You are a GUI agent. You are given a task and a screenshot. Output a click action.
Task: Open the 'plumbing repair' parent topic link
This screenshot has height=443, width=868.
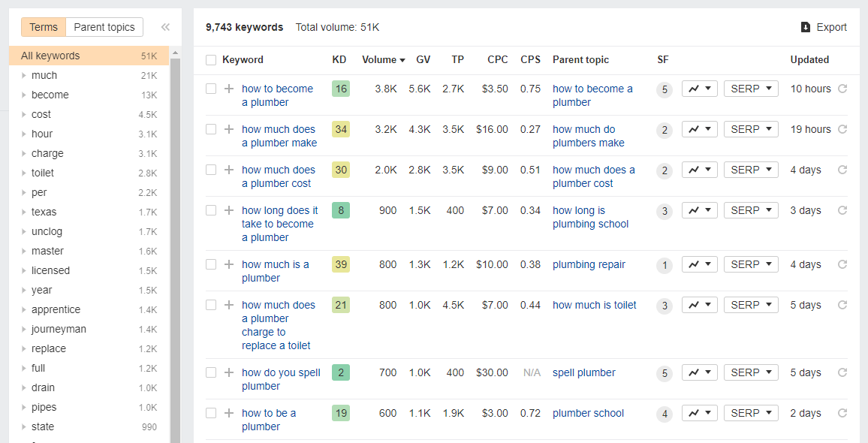589,265
